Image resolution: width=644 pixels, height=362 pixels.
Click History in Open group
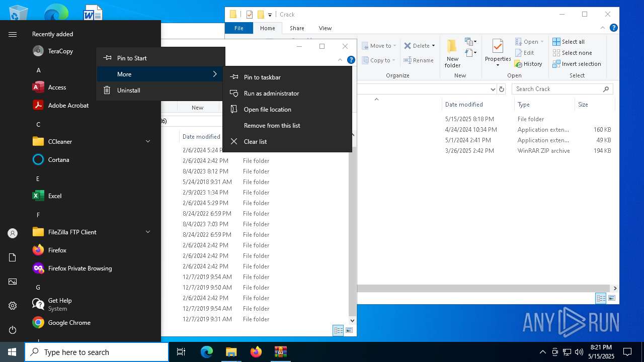pos(528,64)
